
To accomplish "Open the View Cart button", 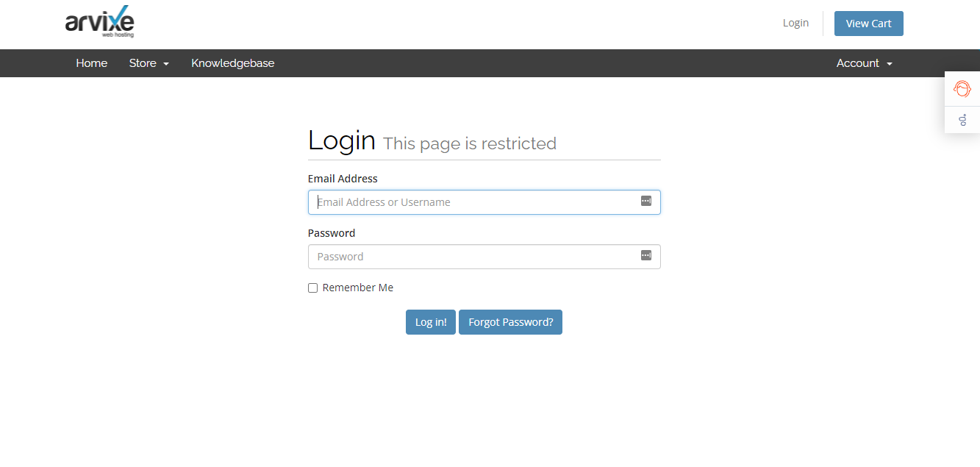I will (869, 24).
